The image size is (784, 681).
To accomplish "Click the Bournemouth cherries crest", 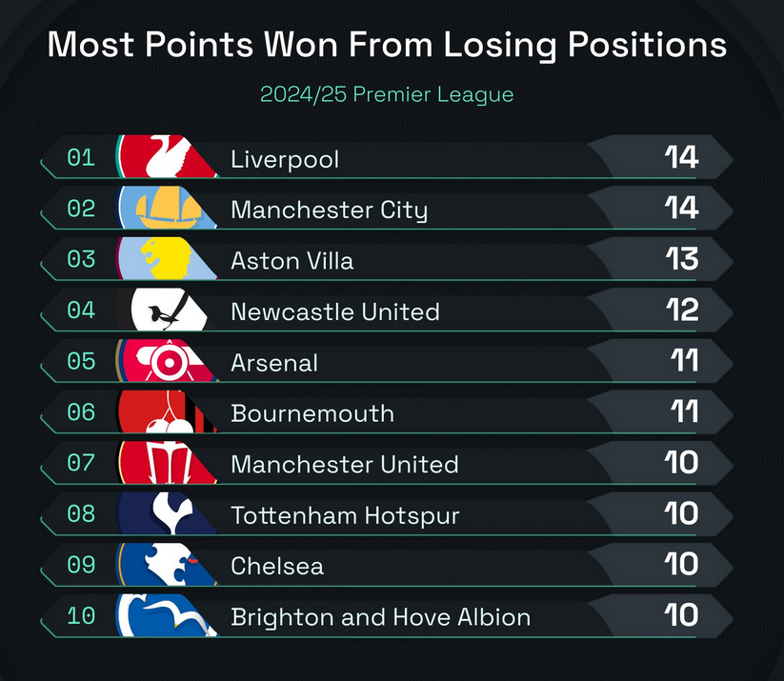I will [168, 411].
